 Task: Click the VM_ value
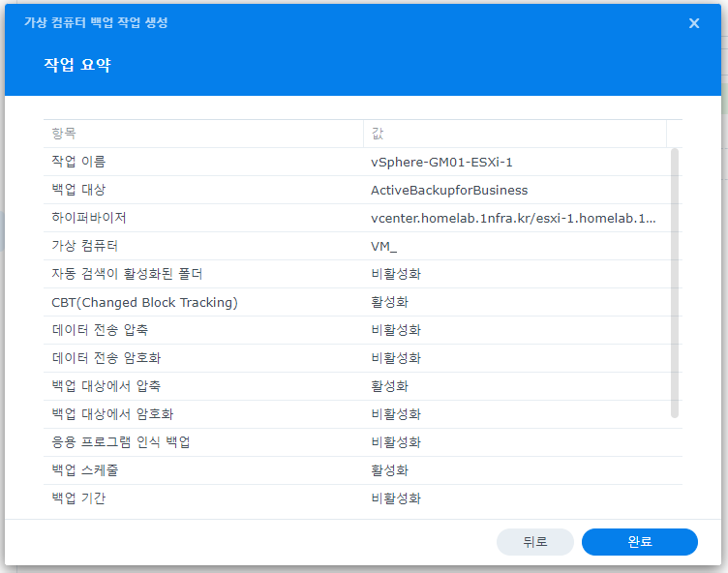coord(383,246)
